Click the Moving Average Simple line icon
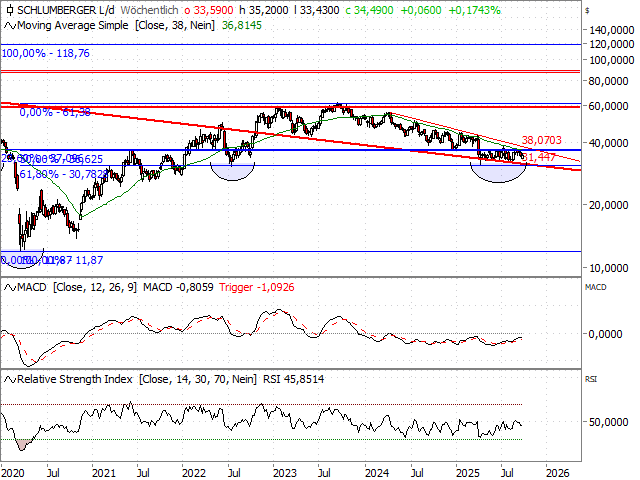Viewport: 640px width, 480px height. (x=10, y=26)
